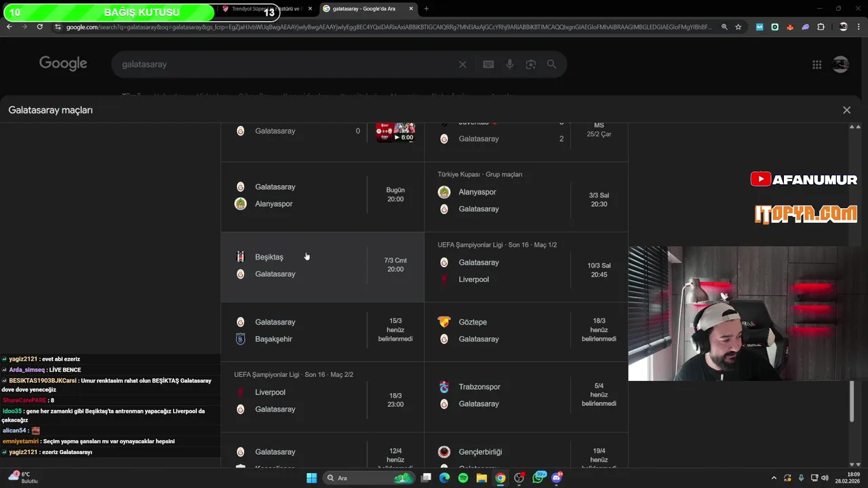This screenshot has width=868, height=488.
Task: Open the Liverpool vs Galatasaray 18/3 23:00 match
Action: click(323, 397)
